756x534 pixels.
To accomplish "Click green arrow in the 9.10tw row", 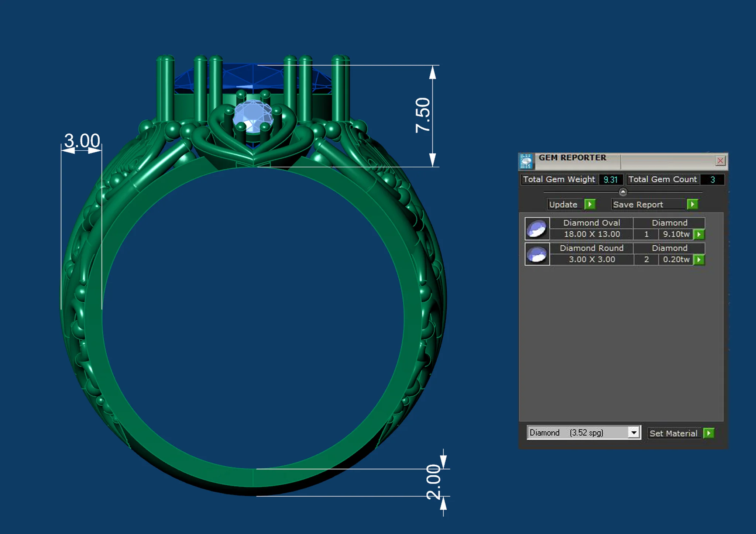I will tap(699, 234).
